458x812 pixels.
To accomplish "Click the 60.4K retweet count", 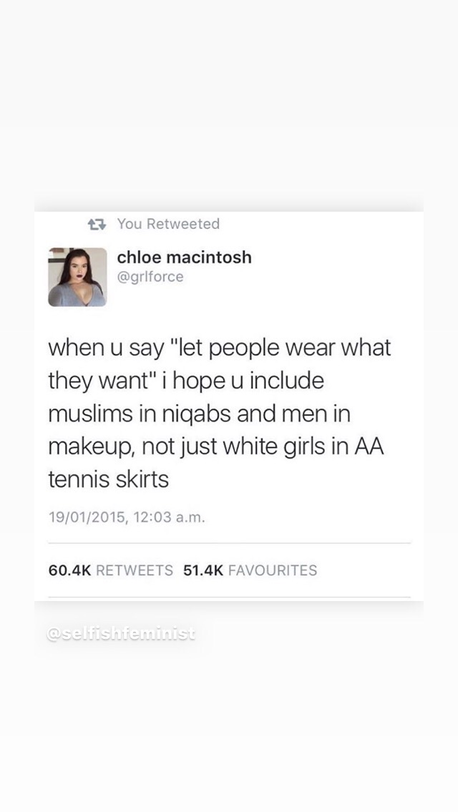I will [x=69, y=570].
